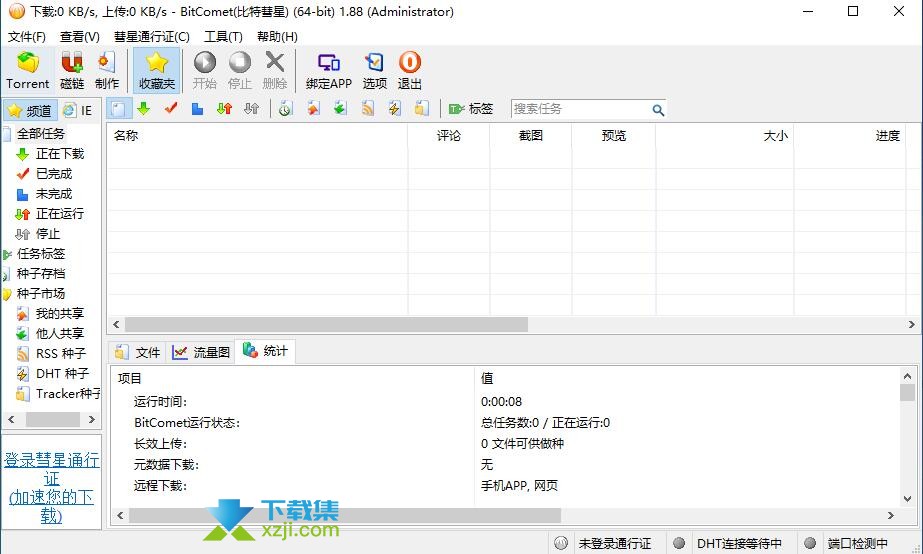Image resolution: width=923 pixels, height=554 pixels.
Task: Click Tracker torrent icon in small toolbar
Action: 421,109
